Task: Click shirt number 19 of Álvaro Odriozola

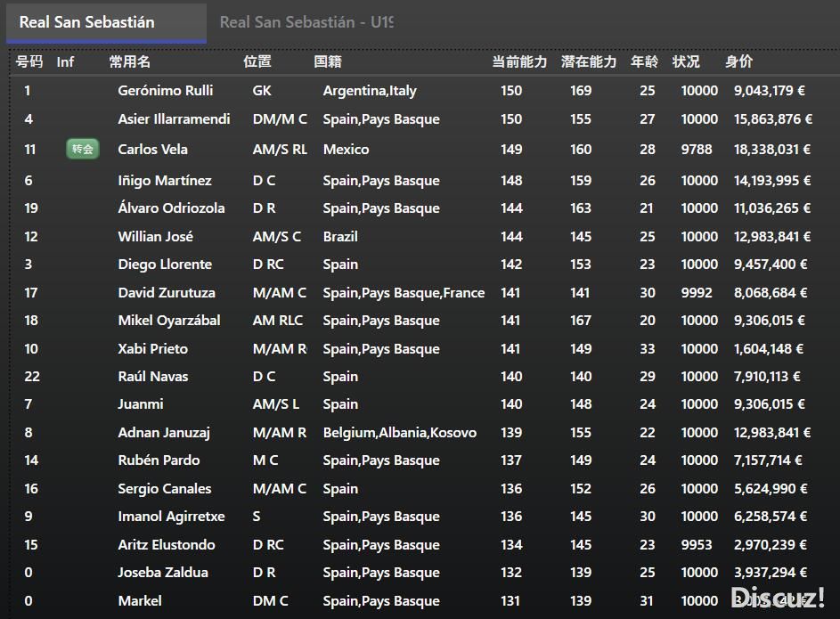Action: click(31, 208)
